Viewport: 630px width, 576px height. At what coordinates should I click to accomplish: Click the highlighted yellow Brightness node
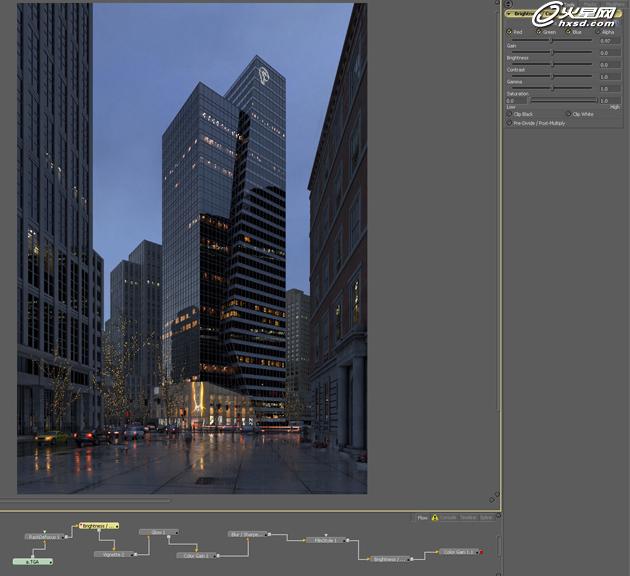pos(99,525)
